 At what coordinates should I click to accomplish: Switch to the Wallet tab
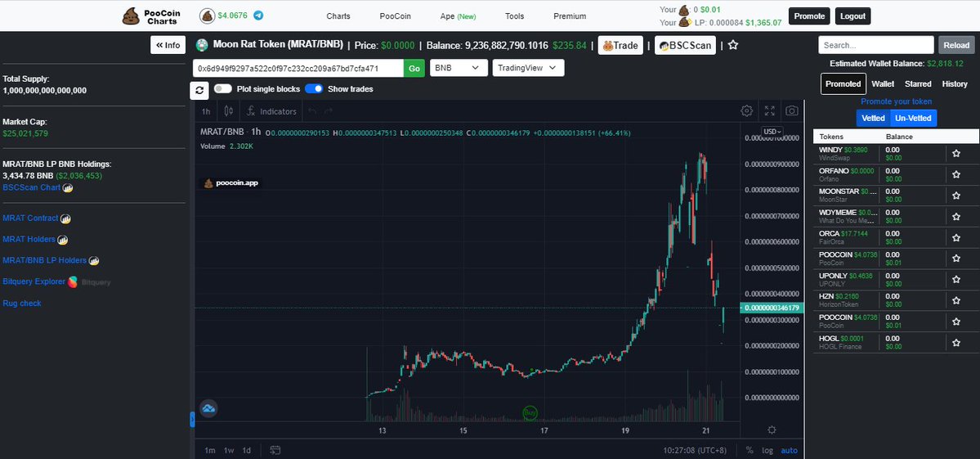[883, 83]
